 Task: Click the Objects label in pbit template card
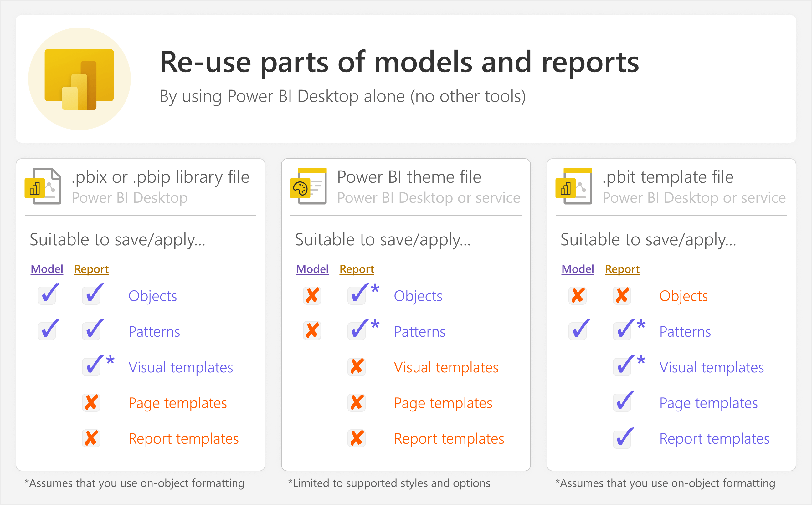683,296
